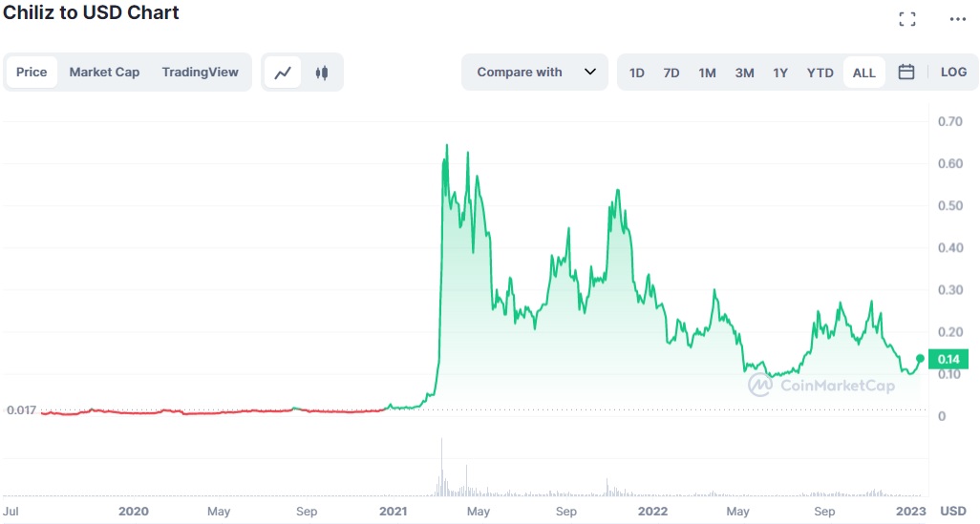980x524 pixels.
Task: Click the green current-price endpoint dot
Action: coord(920,359)
